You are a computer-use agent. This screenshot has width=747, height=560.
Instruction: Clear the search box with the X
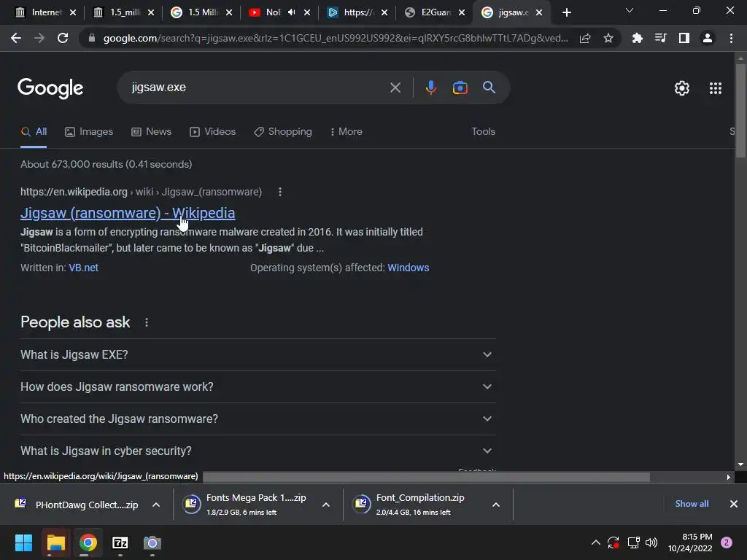(x=395, y=87)
